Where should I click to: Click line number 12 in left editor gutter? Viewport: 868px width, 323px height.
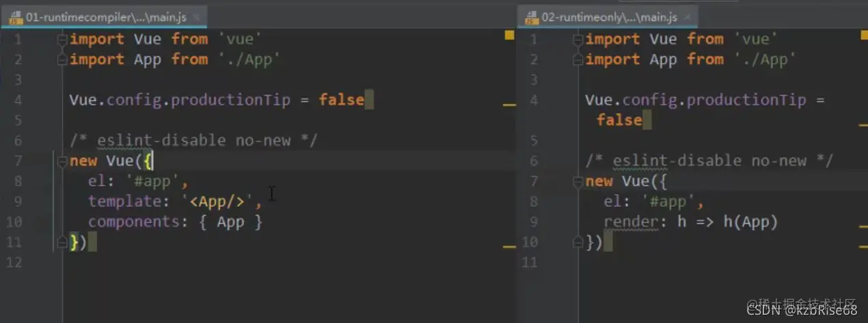click(14, 262)
